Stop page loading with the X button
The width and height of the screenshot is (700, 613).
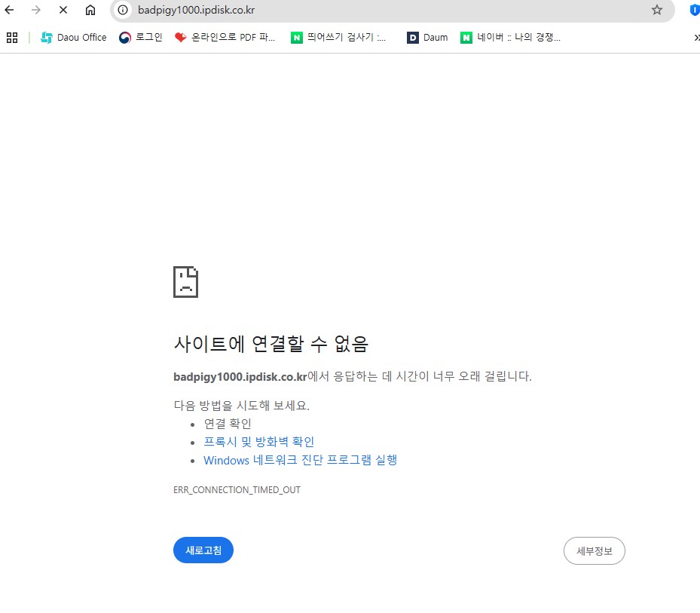pyautogui.click(x=63, y=10)
